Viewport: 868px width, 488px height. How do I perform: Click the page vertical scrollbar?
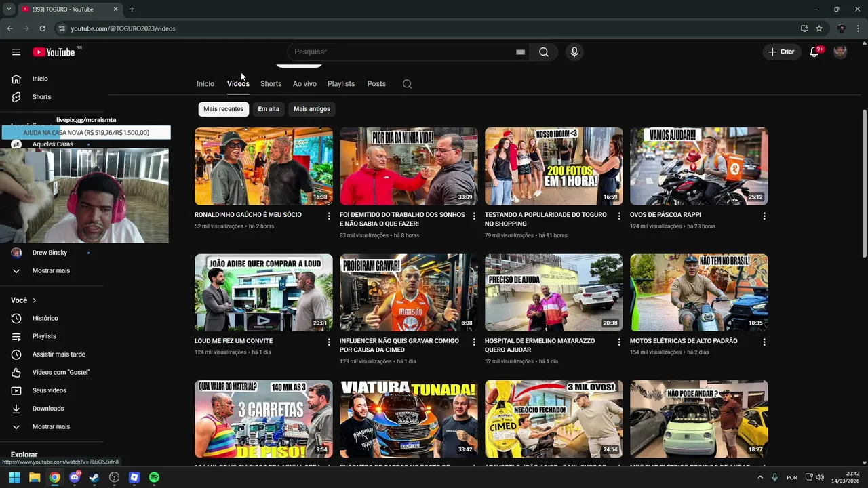click(864, 183)
